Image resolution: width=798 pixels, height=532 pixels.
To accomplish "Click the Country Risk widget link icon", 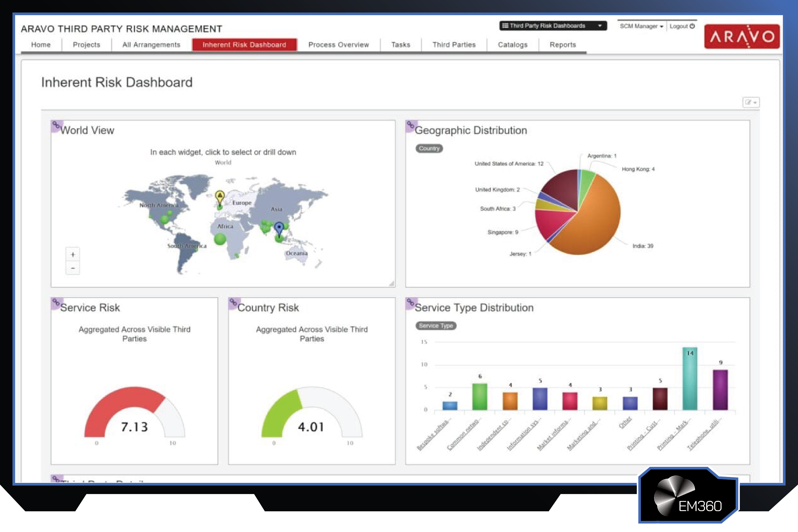I will point(233,302).
